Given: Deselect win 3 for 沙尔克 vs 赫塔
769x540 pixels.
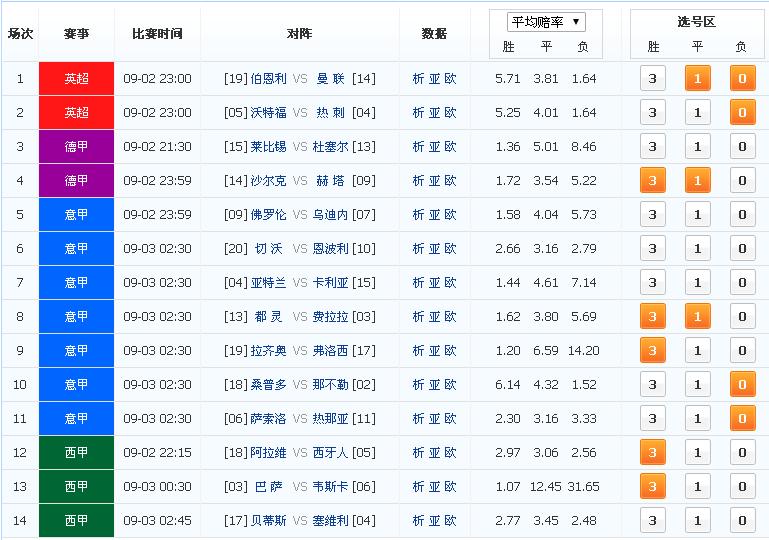Looking at the screenshot, I should click(x=653, y=180).
